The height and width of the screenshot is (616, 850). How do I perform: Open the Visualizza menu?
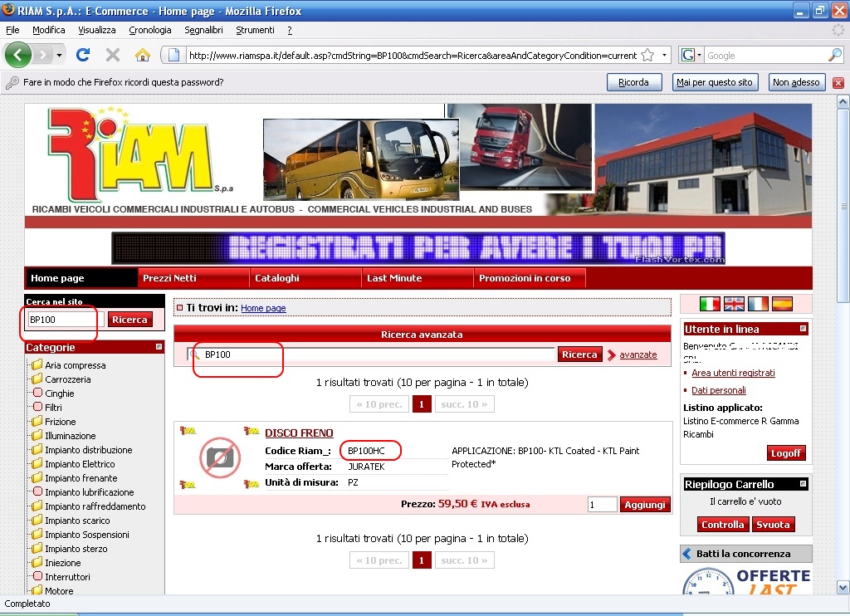(x=97, y=30)
